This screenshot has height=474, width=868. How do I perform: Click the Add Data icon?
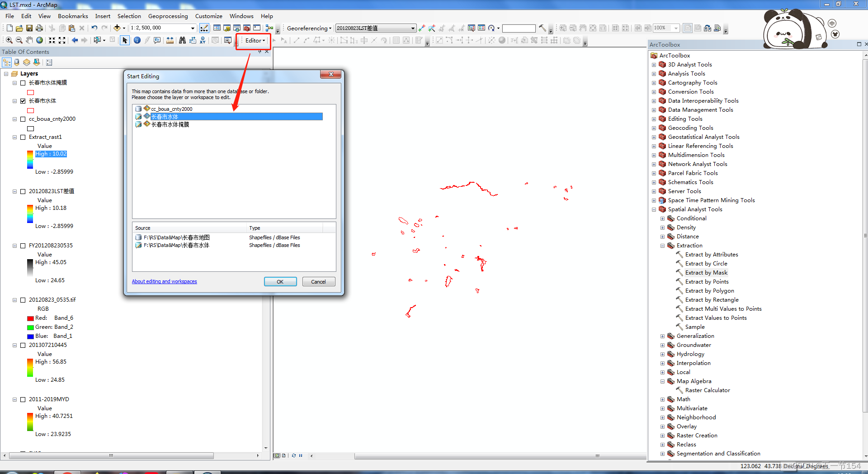(117, 28)
